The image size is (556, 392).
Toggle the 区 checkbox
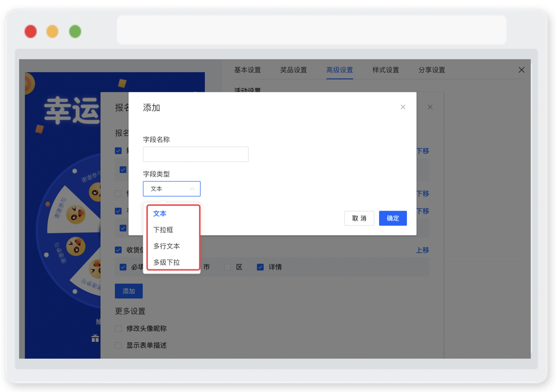pyautogui.click(x=228, y=267)
